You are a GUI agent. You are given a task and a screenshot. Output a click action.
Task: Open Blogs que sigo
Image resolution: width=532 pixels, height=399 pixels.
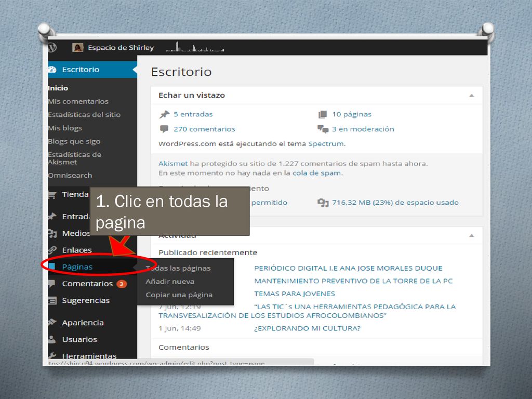(x=74, y=141)
